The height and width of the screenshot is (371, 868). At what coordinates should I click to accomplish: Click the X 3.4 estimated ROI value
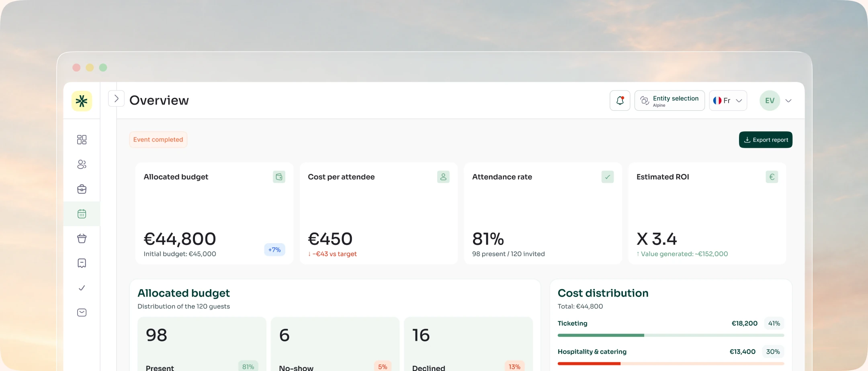(x=657, y=239)
